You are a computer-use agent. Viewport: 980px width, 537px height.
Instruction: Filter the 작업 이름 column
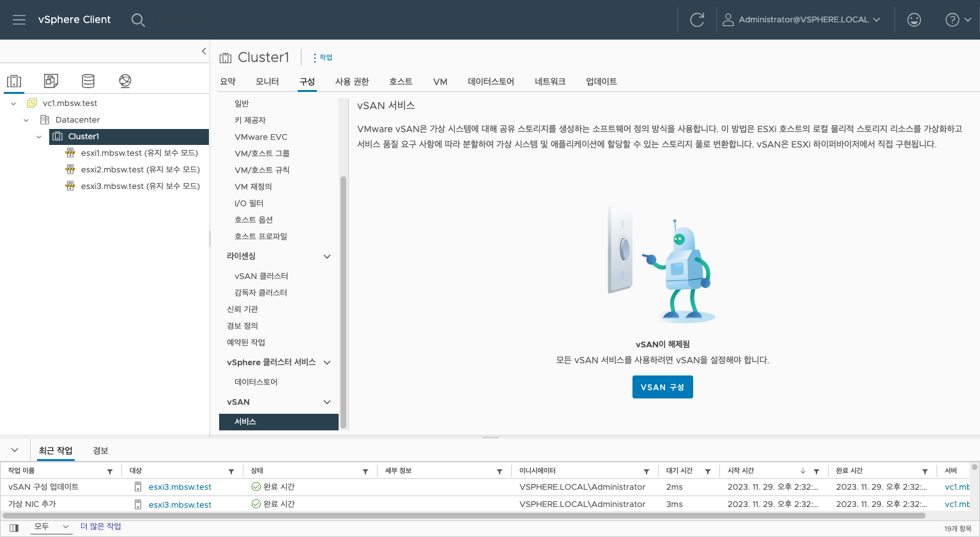tap(110, 471)
